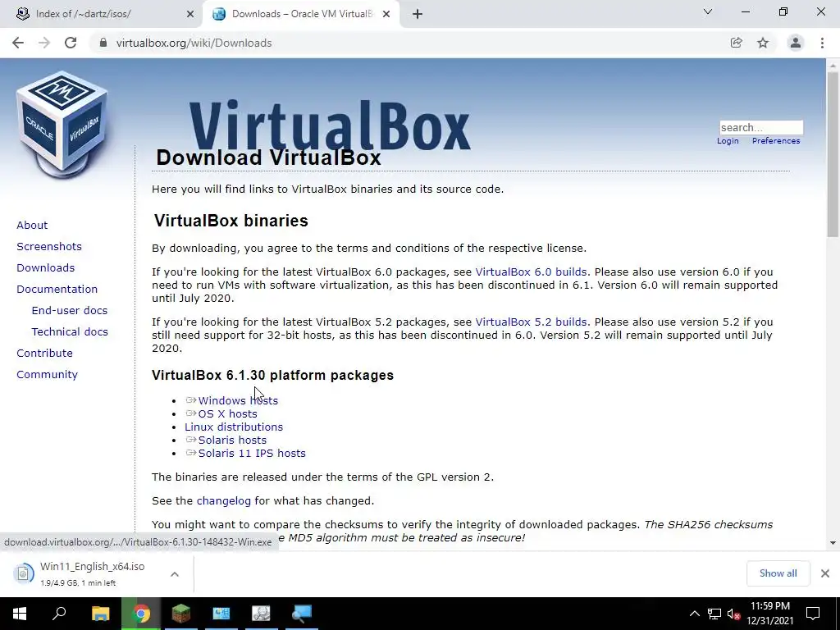Open Technical docs sidebar link

coord(70,332)
